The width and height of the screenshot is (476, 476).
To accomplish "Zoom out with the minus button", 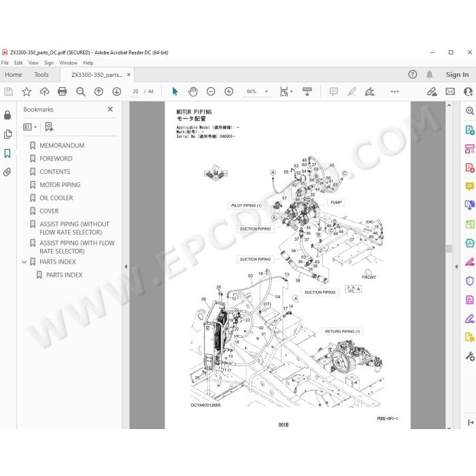I will [211, 91].
